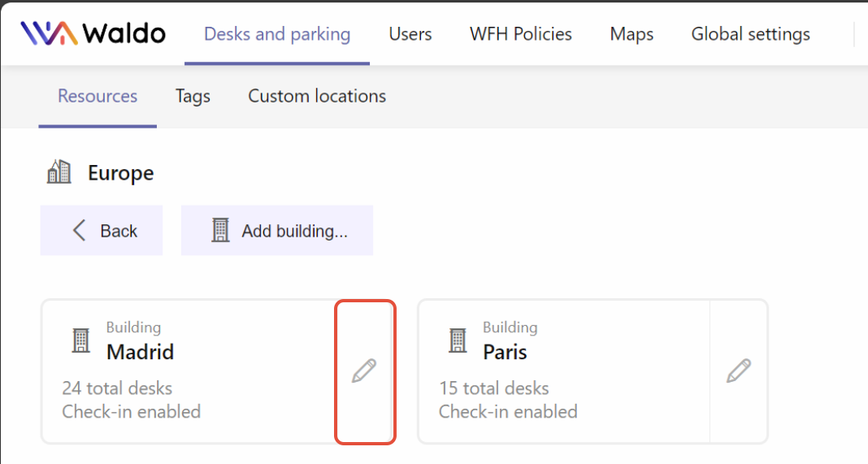Open the Custom locations sub-tab
Image resolution: width=868 pixels, height=464 pixels.
317,97
